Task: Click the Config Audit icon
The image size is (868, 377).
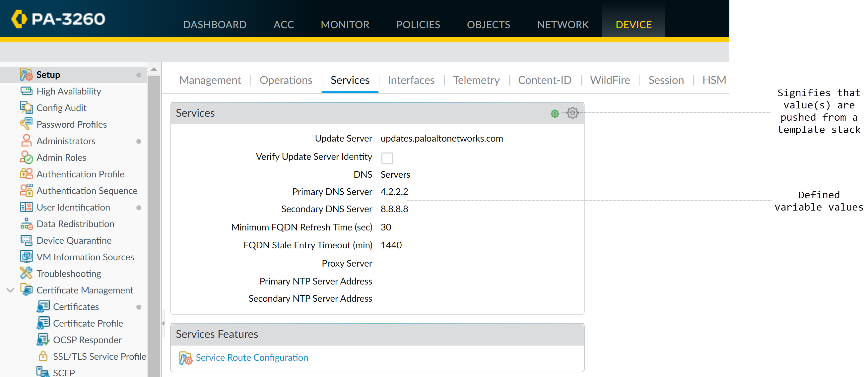Action: pos(26,108)
